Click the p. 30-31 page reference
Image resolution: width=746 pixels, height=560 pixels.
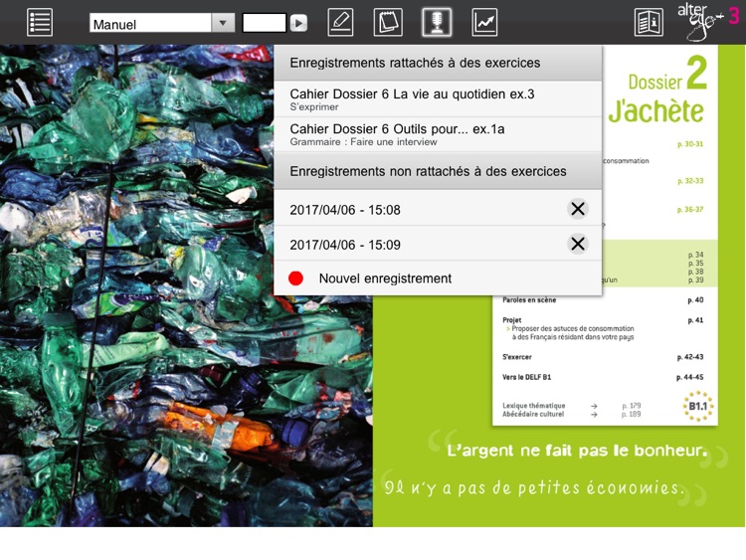tap(690, 144)
